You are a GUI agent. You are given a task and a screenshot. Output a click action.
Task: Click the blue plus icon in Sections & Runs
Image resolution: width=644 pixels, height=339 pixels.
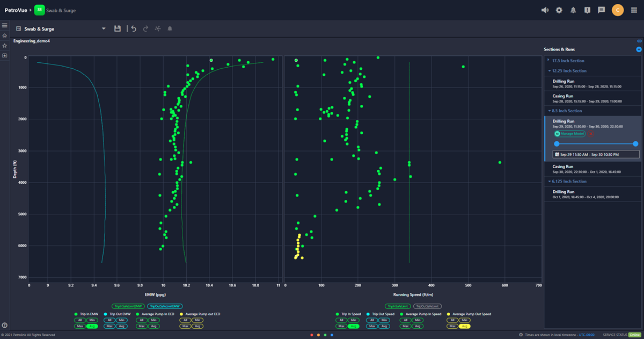(x=638, y=49)
